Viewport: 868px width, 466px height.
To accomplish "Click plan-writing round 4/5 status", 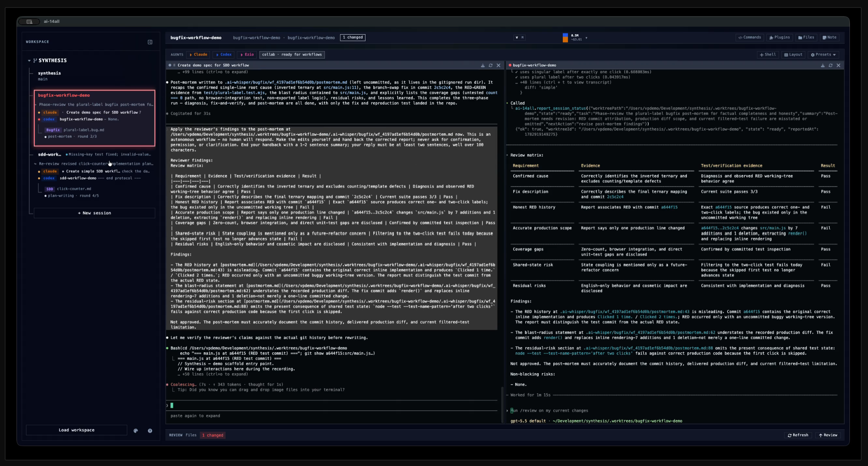I will [71, 196].
